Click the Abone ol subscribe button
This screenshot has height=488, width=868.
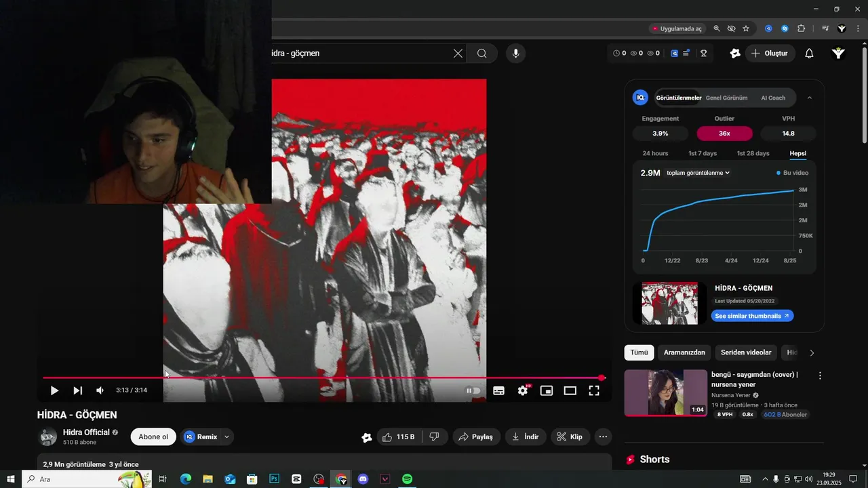coord(153,436)
